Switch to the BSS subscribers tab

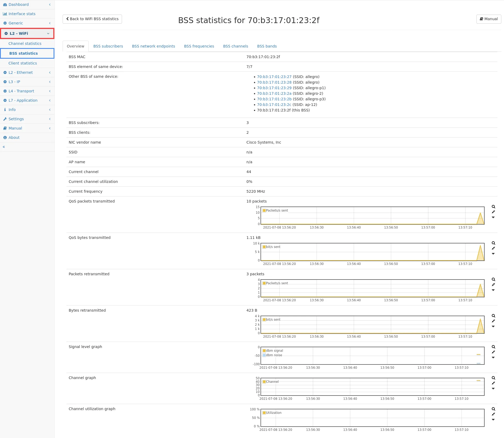108,46
